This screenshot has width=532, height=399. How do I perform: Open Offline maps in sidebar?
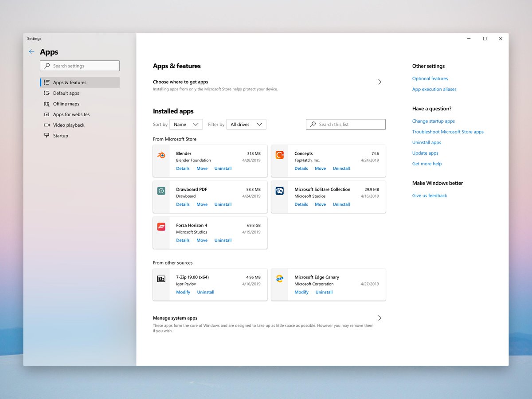(x=80, y=104)
